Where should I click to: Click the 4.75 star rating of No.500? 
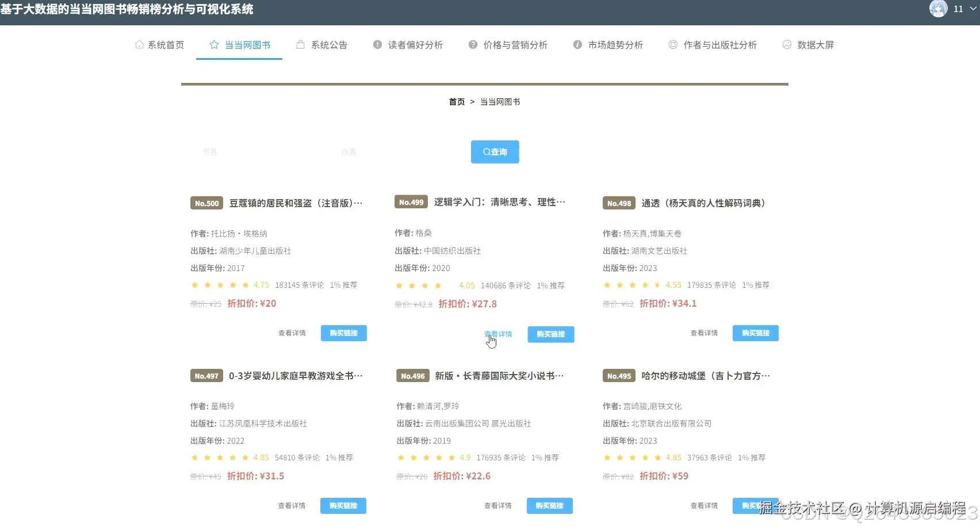pyautogui.click(x=230, y=285)
